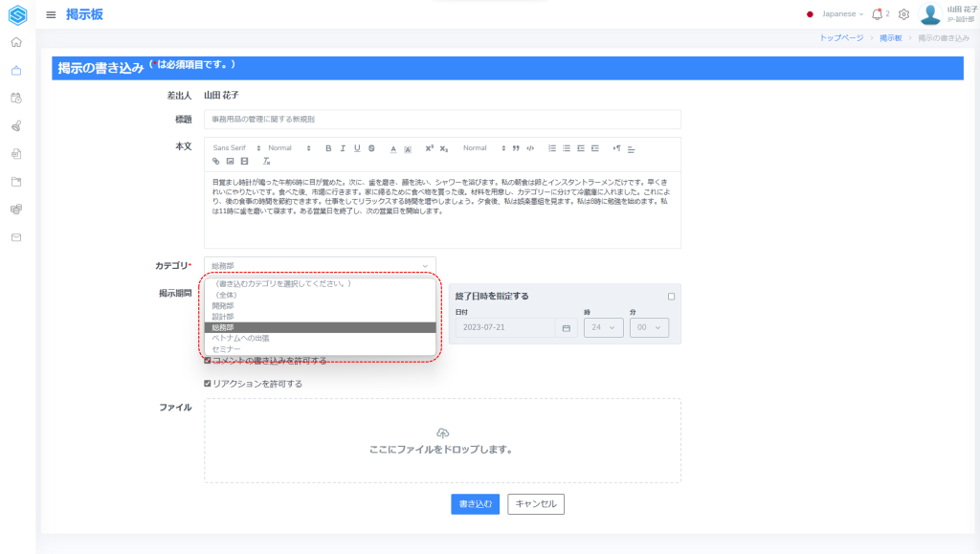Open the Japanese language dropdown

click(835, 14)
